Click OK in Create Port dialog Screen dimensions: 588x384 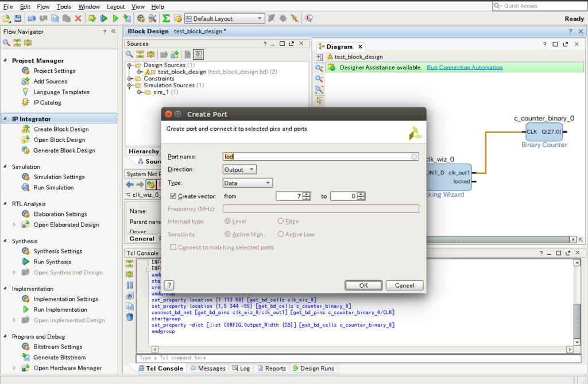tap(363, 285)
